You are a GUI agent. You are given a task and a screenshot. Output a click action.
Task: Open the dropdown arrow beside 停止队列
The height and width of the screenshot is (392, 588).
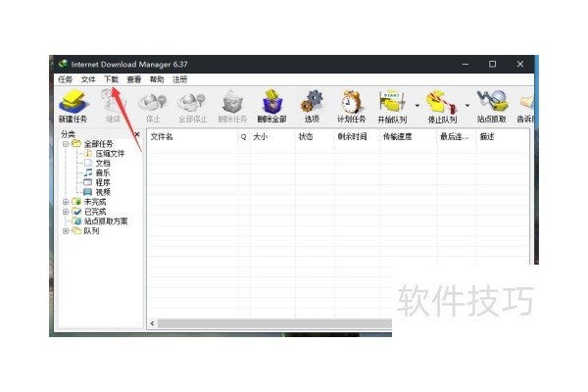467,106
